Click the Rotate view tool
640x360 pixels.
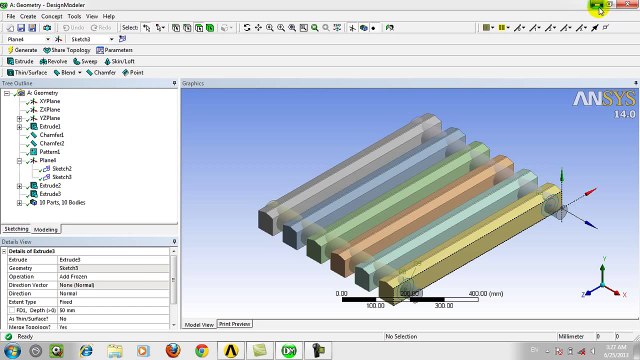tap(247, 28)
